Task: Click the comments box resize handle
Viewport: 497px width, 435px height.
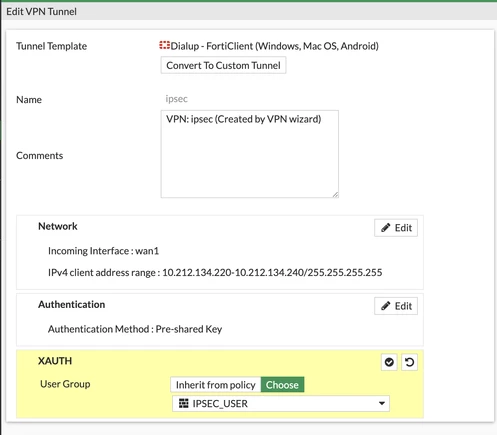Action: click(335, 195)
